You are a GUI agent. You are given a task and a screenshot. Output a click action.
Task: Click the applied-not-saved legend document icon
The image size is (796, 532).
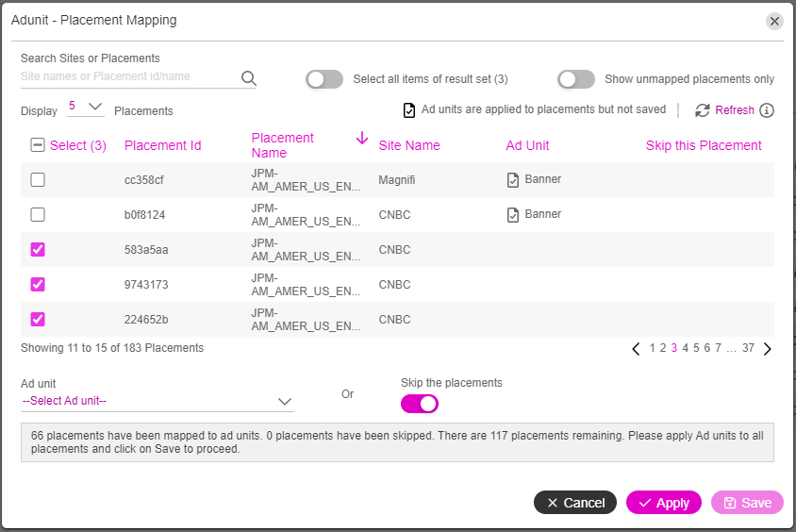[409, 110]
